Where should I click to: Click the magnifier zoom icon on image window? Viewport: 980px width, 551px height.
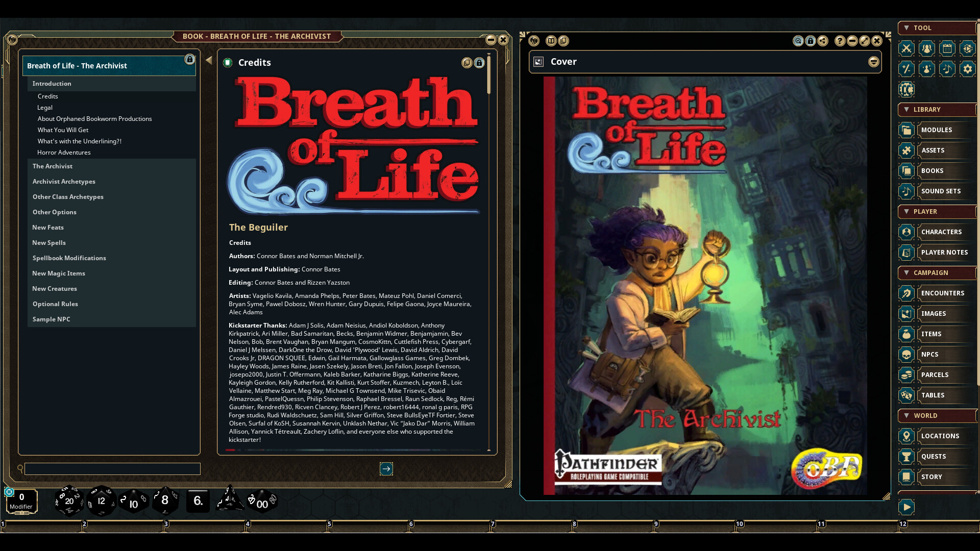point(798,41)
